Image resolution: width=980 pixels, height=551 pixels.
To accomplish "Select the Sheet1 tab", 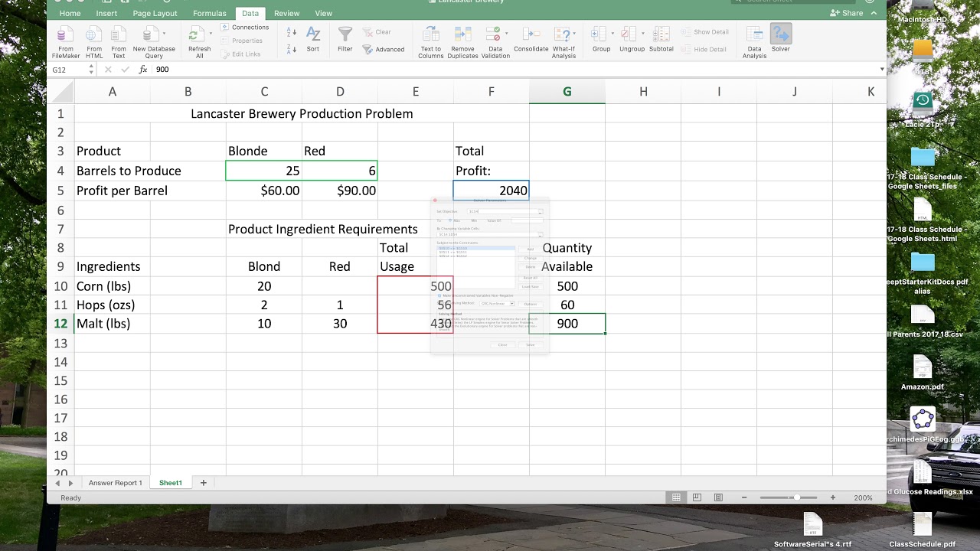I will click(x=171, y=483).
